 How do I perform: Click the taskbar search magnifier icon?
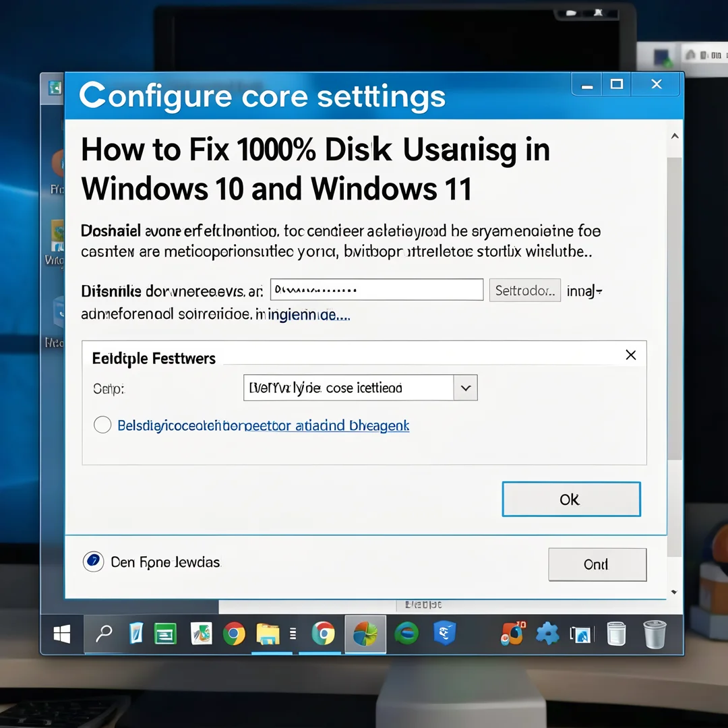(x=104, y=633)
